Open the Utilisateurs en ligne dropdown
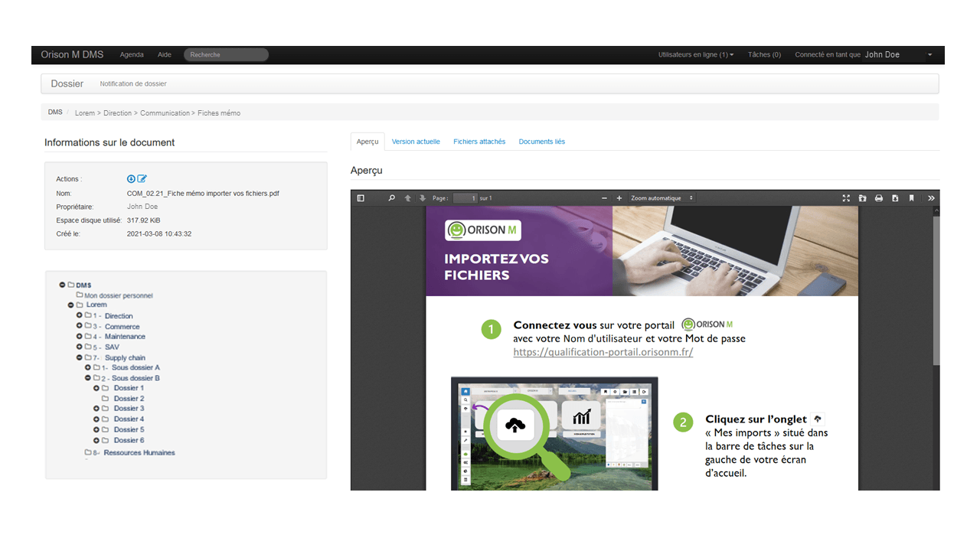The width and height of the screenshot is (980, 551). (696, 55)
